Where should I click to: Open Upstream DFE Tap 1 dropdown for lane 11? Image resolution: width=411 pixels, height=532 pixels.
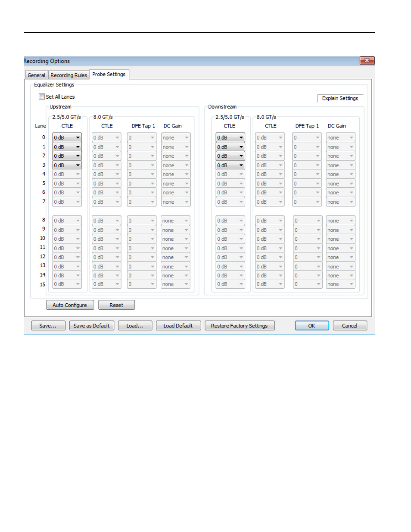point(142,249)
